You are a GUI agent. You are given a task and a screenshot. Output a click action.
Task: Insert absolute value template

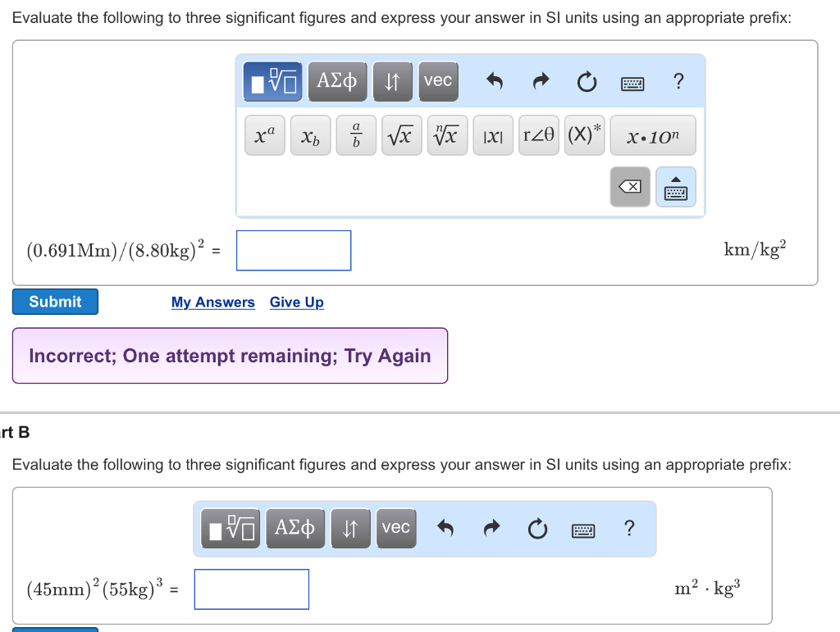point(493,135)
